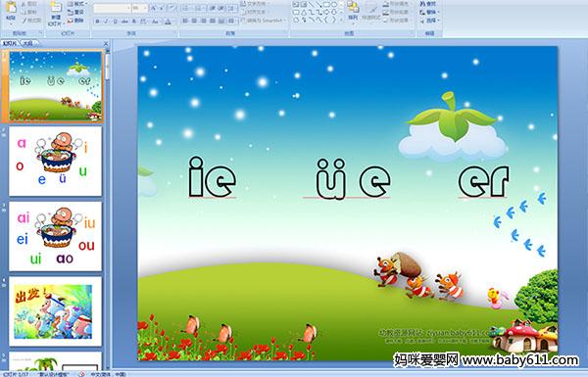Viewport: 588px width, 377px height.
Task: Toggle Bold formatting
Action: [97, 22]
